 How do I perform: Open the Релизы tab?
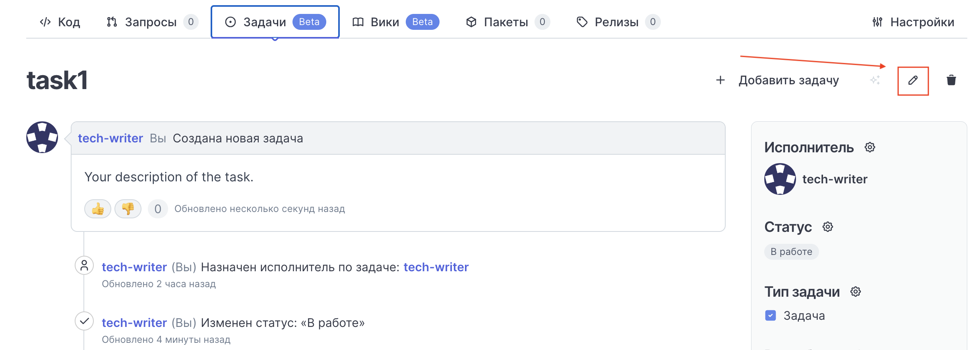tap(618, 22)
